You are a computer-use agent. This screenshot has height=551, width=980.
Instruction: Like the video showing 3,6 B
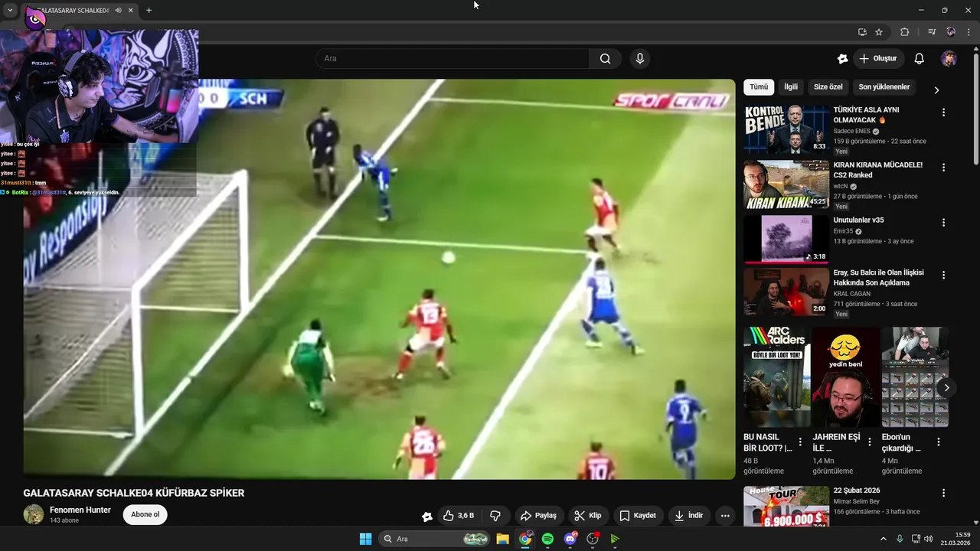point(459,516)
